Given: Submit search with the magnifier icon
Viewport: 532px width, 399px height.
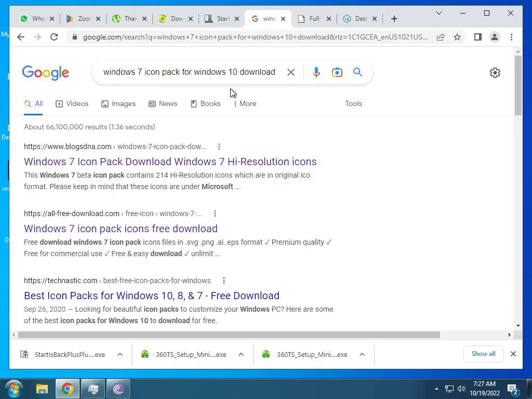Looking at the screenshot, I should pyautogui.click(x=357, y=72).
